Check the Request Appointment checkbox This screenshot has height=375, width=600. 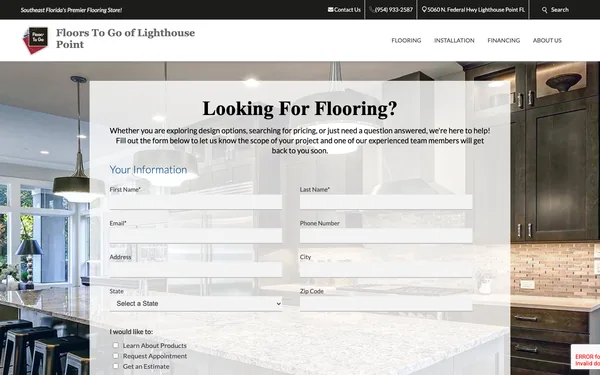point(116,356)
